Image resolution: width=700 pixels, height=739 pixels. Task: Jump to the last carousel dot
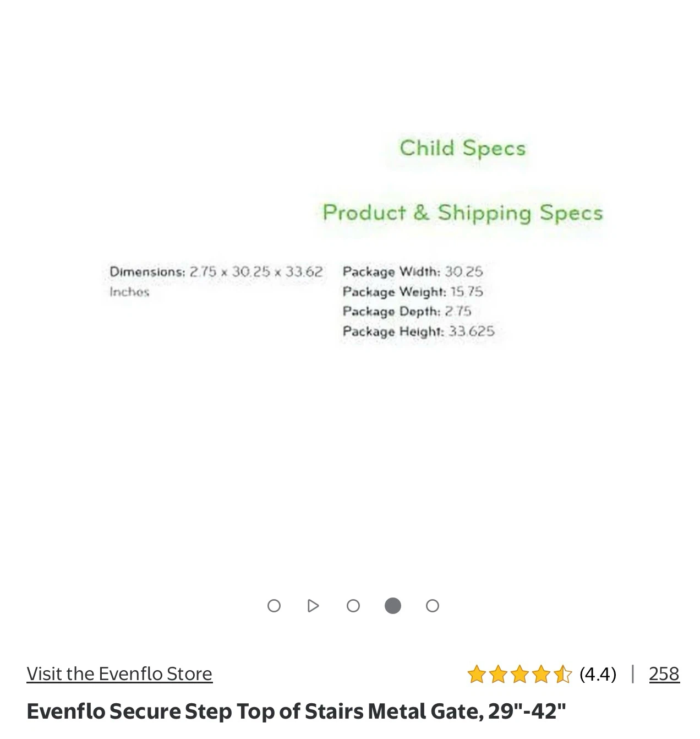point(433,606)
